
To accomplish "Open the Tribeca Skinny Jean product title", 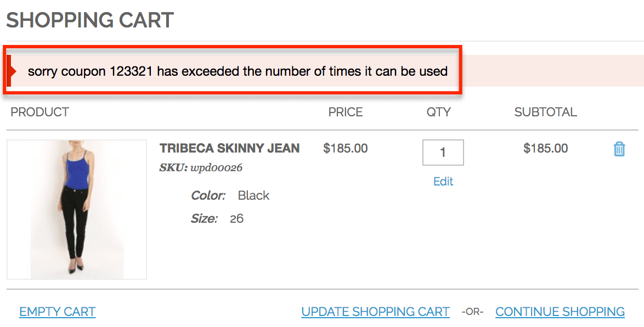I will click(x=229, y=148).
